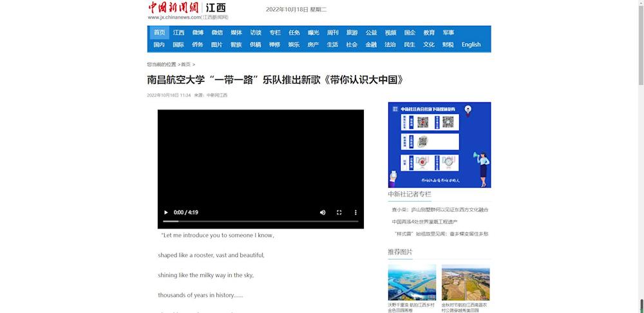Read the 庐山别墅群 article link
The image size is (644, 313).
tap(440, 209)
